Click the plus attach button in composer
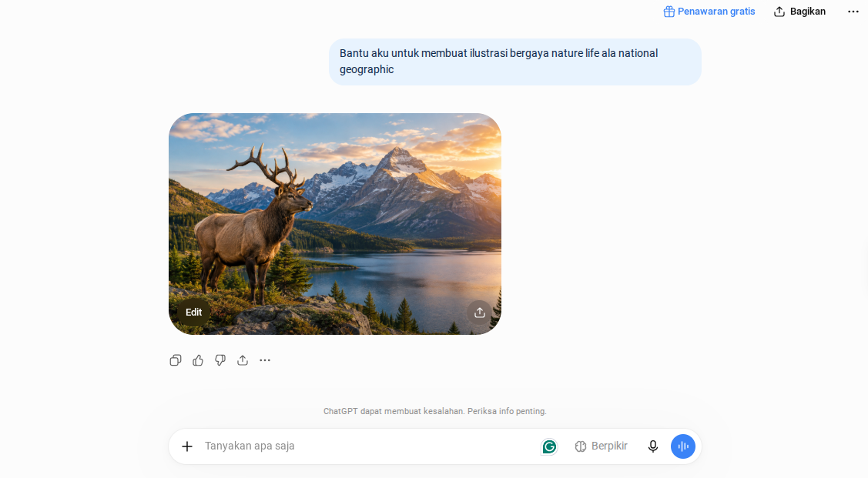 [x=187, y=446]
